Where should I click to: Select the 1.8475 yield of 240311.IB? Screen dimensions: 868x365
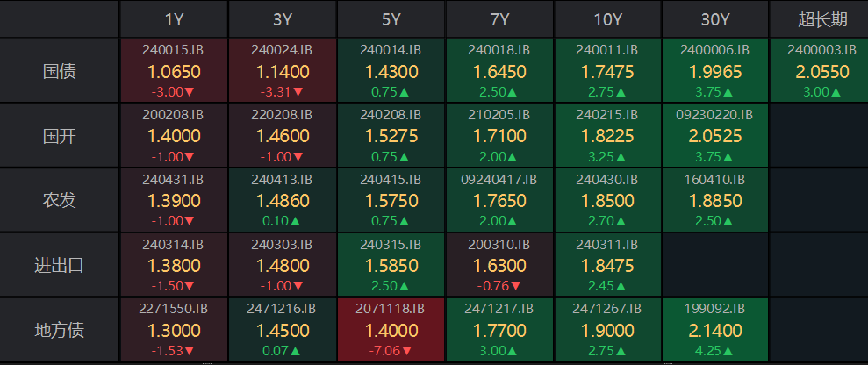(608, 265)
